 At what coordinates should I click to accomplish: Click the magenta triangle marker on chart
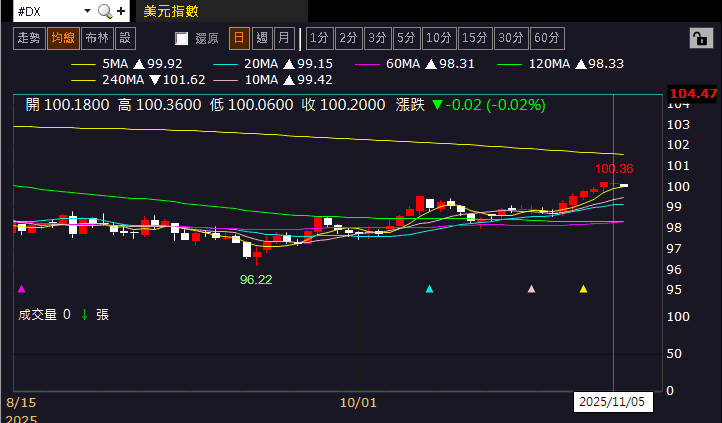click(21, 289)
